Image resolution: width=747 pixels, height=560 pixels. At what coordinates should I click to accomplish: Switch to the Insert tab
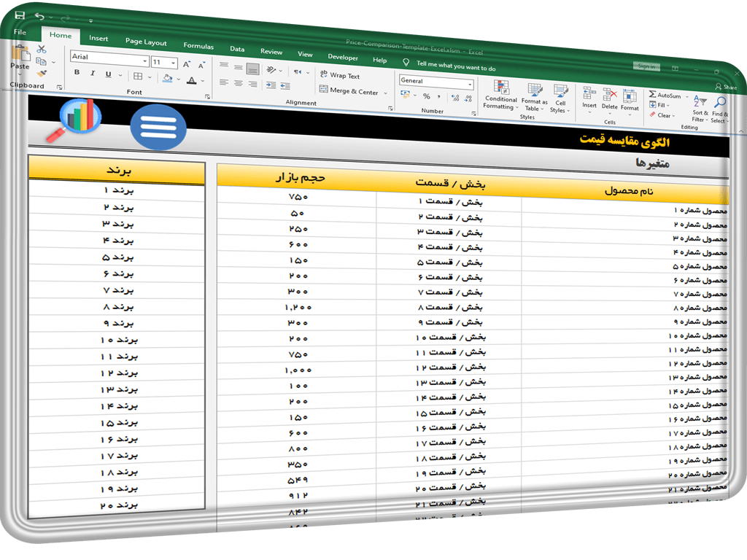click(x=98, y=38)
